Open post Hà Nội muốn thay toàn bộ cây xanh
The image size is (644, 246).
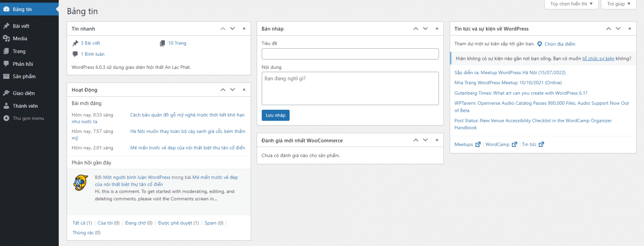click(x=188, y=131)
